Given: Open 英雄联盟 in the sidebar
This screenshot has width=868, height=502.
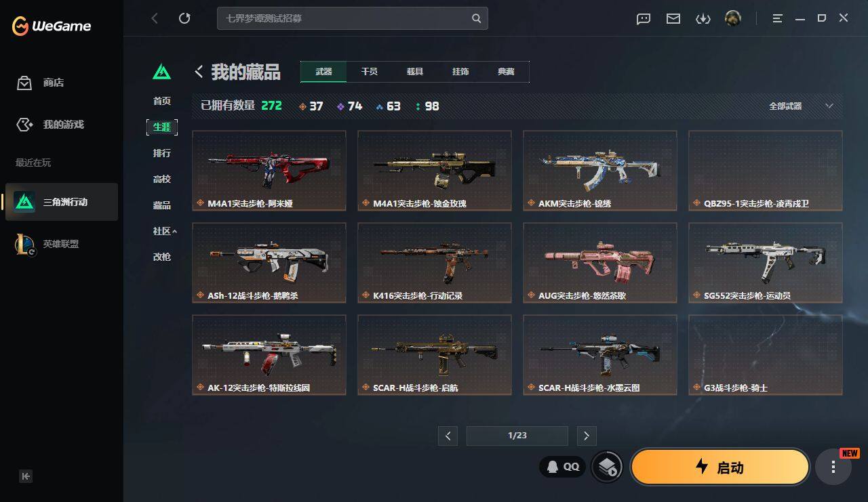Looking at the screenshot, I should pos(62,244).
